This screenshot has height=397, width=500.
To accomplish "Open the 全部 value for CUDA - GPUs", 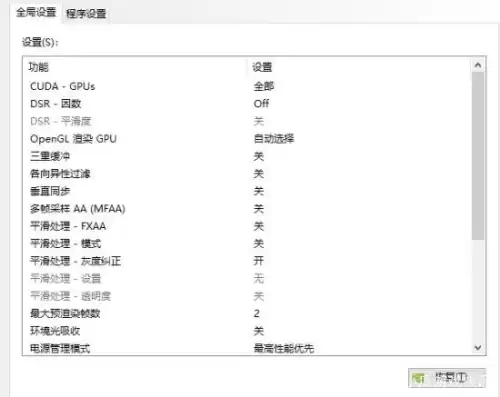I will tap(264, 86).
